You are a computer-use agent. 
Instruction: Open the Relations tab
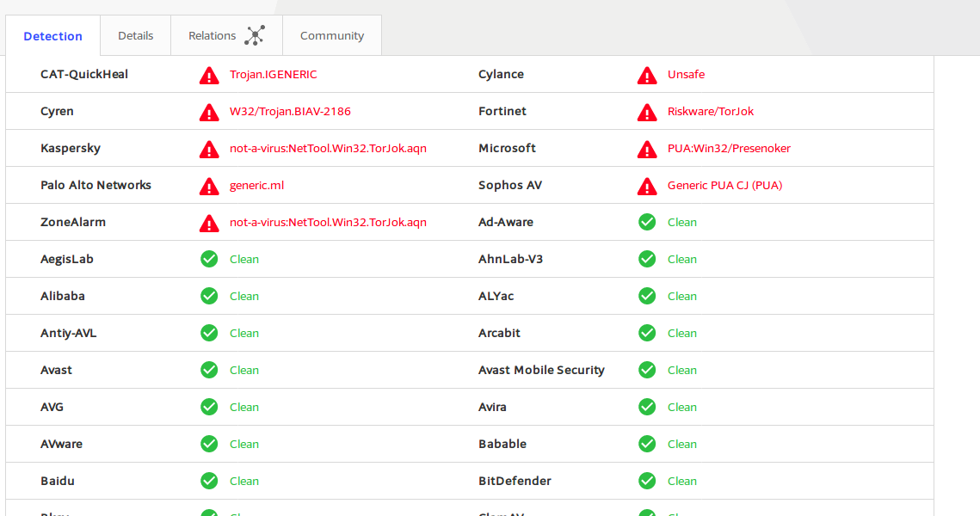point(227,35)
